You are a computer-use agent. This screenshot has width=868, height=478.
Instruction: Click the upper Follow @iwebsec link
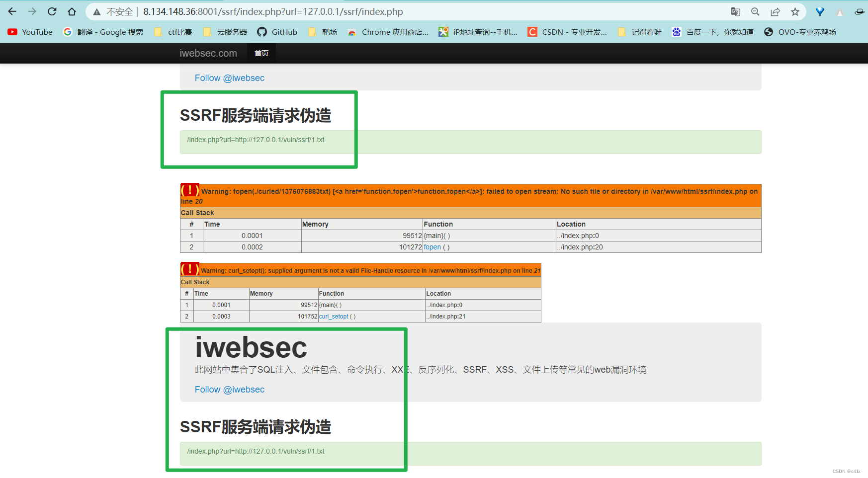coord(230,78)
